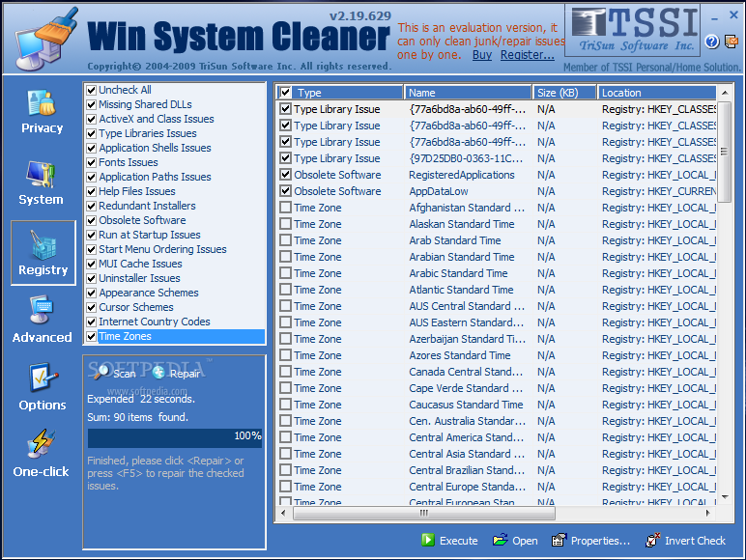
Task: Click the TSSI TriSun Software logo
Action: click(x=633, y=30)
